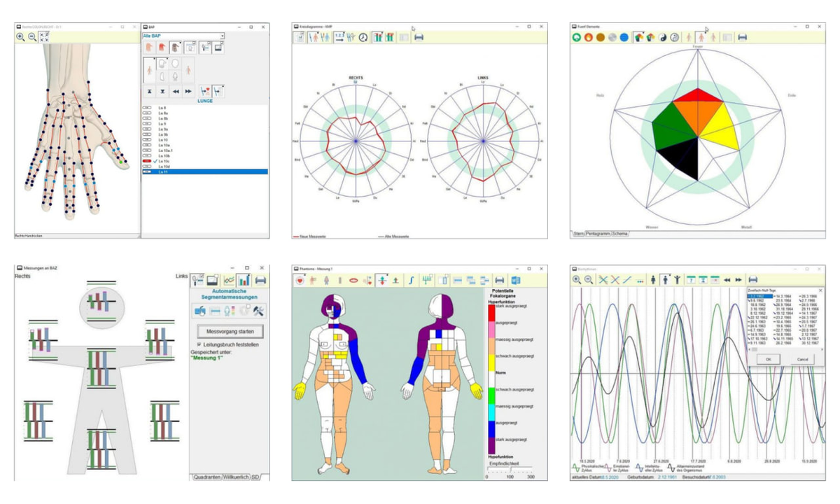Click the heart icon in Phantome toolbar
Image resolution: width=840 pixels, height=504 pixels.
pos(300,281)
